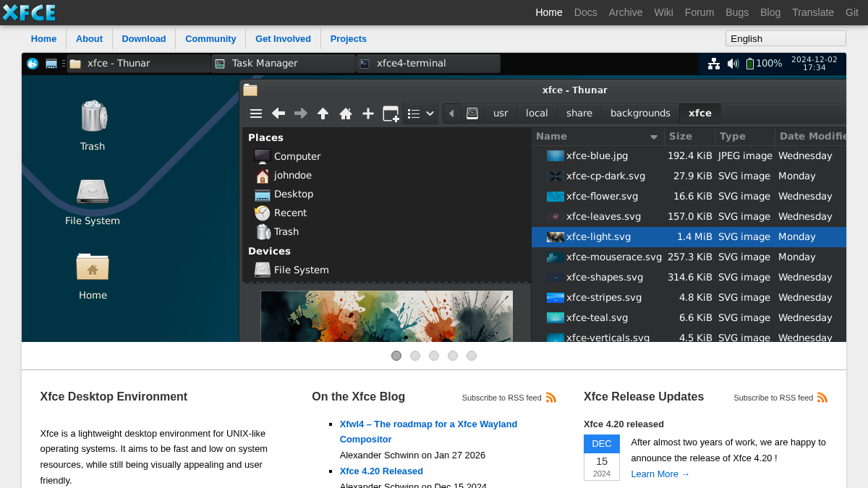The width and height of the screenshot is (868, 488).
Task: Click the home icon in the Thunar toolbar
Action: pos(346,114)
